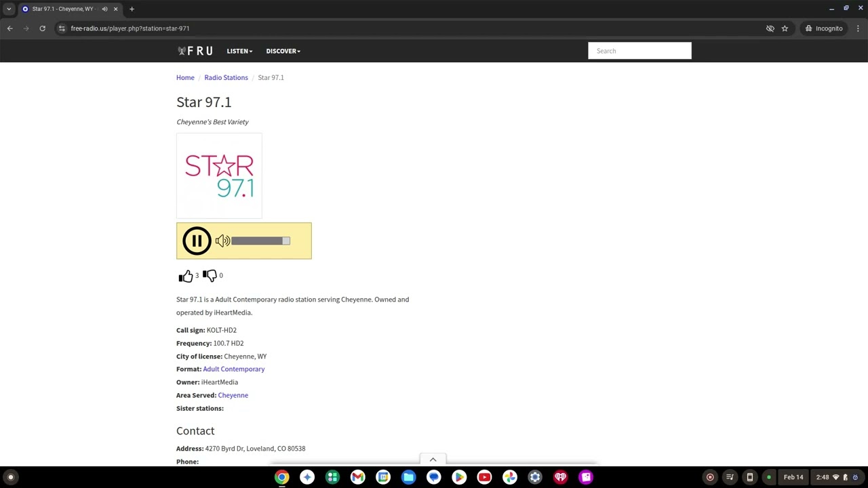The image size is (868, 488).
Task: Open the Cheyenne area served link
Action: pos(233,395)
